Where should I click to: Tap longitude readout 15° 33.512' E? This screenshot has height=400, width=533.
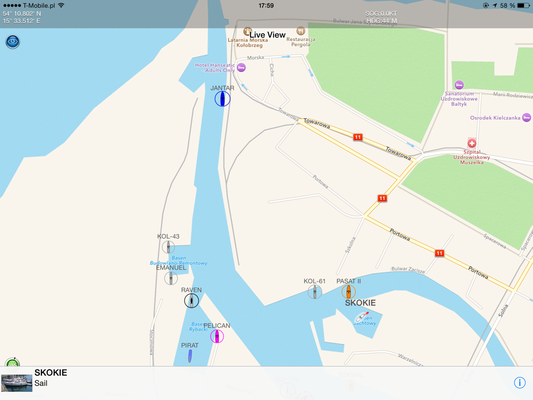[x=21, y=21]
